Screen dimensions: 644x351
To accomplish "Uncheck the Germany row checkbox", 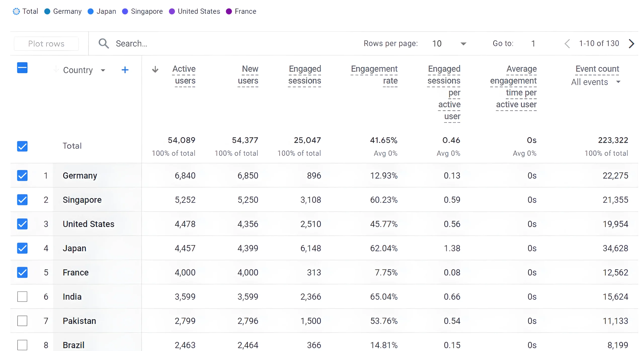I will point(22,175).
